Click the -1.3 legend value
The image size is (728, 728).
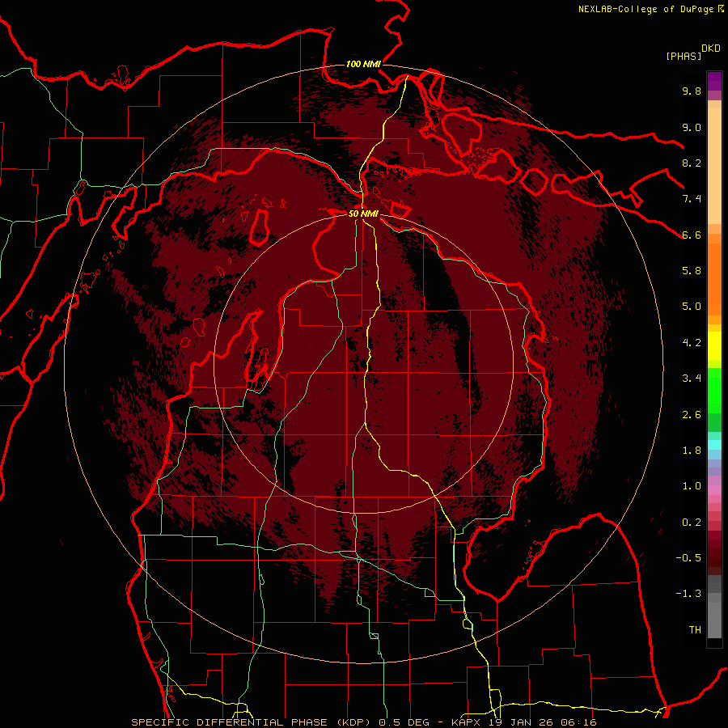tap(688, 594)
